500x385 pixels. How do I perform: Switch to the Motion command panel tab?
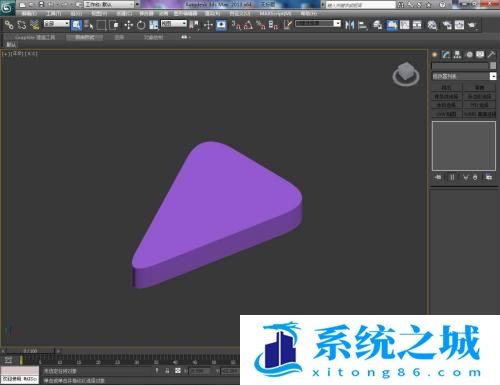(469, 54)
